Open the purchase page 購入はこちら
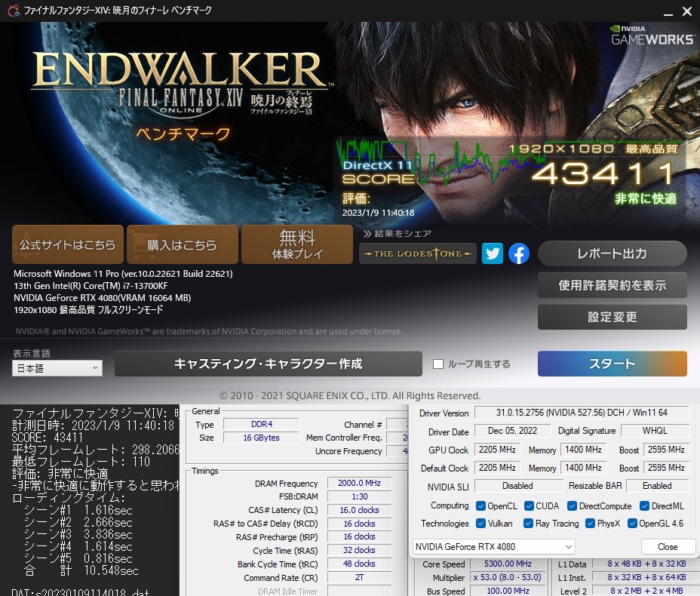Screen dimensions: 700x596 point(182,244)
